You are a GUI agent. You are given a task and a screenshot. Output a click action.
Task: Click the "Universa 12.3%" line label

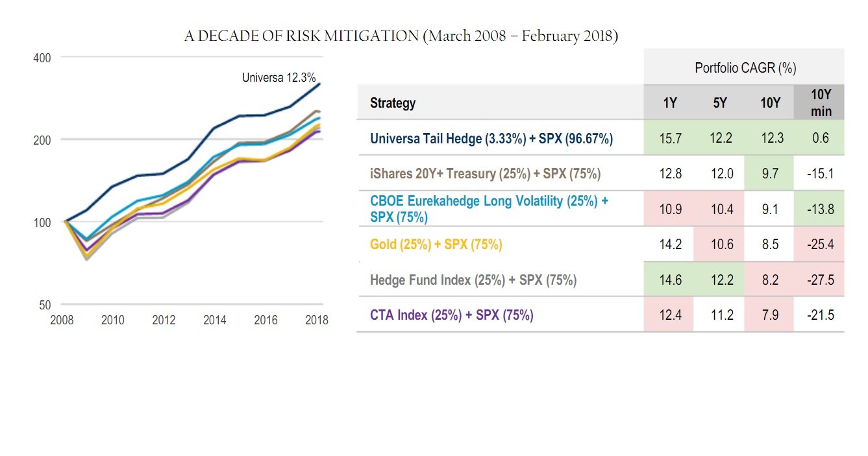[x=279, y=78]
